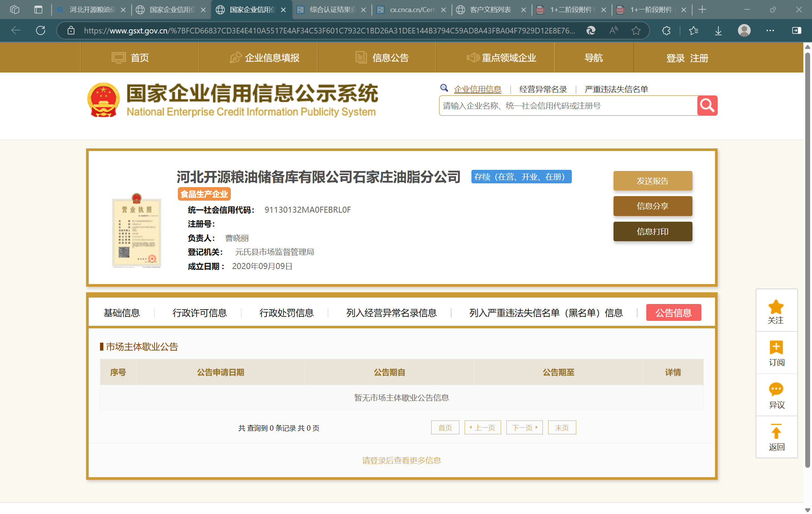The width and height of the screenshot is (812, 514).
Task: Click pagination 末页 button
Action: 562,428
